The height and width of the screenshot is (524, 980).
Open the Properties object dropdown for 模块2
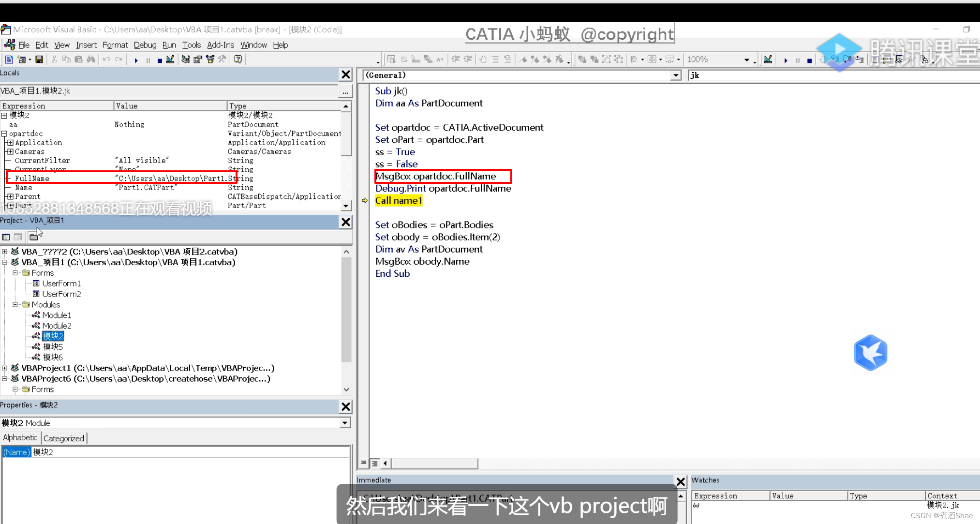point(344,423)
